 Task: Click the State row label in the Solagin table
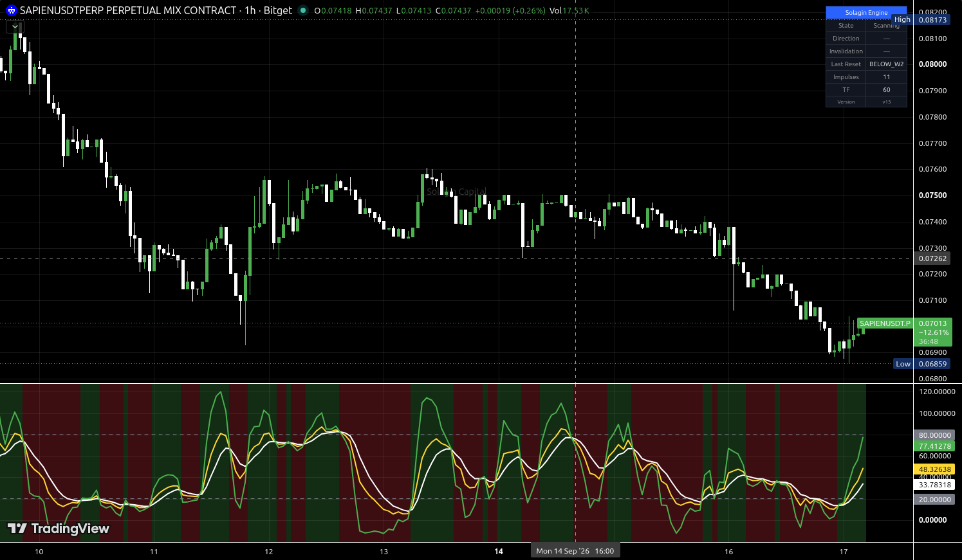(x=846, y=26)
